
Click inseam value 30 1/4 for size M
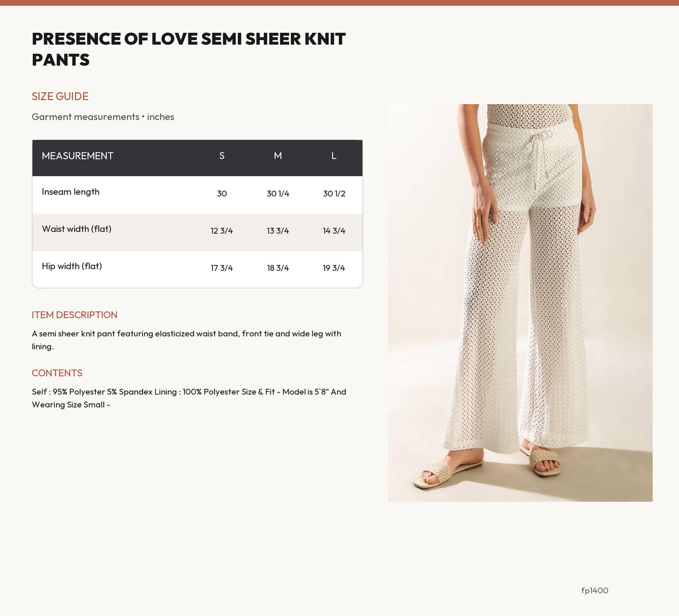pyautogui.click(x=278, y=194)
